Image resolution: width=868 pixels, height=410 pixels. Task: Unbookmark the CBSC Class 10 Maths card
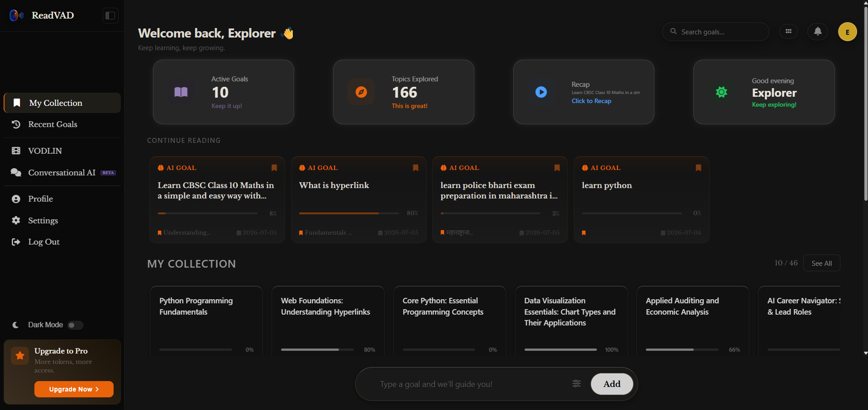point(274,168)
